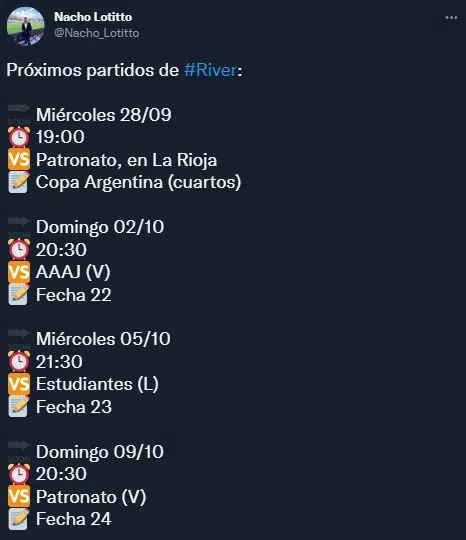
Task: Click the memo emoji beside Copa Argentina
Action: [19, 182]
